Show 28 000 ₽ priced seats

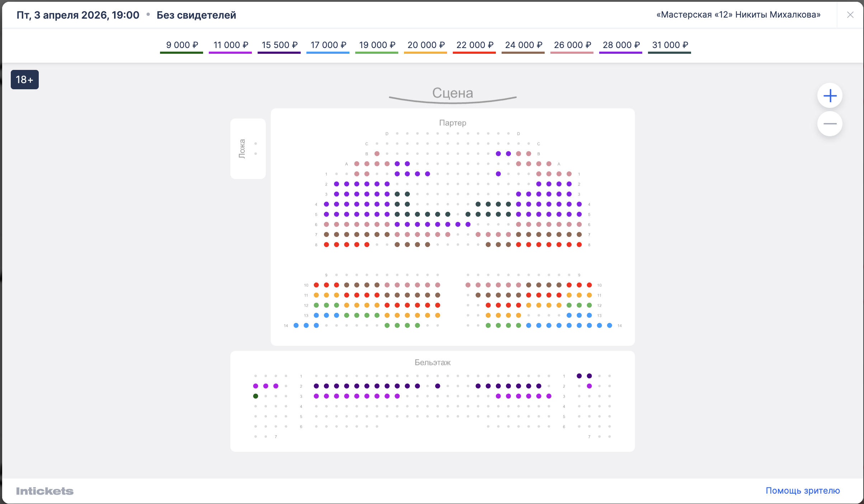point(621,45)
